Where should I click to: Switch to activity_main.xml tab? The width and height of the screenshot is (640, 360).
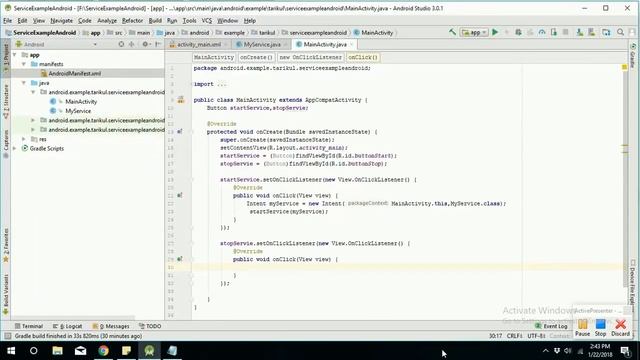[x=198, y=44]
